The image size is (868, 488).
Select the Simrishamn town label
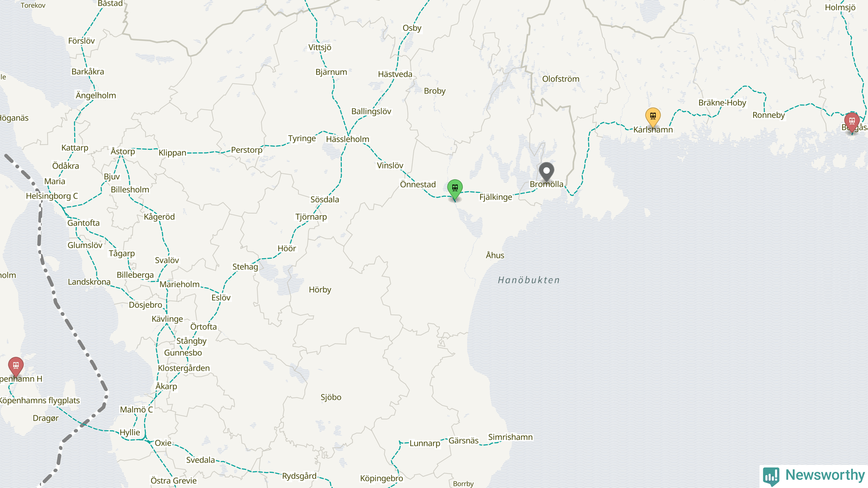(x=510, y=437)
